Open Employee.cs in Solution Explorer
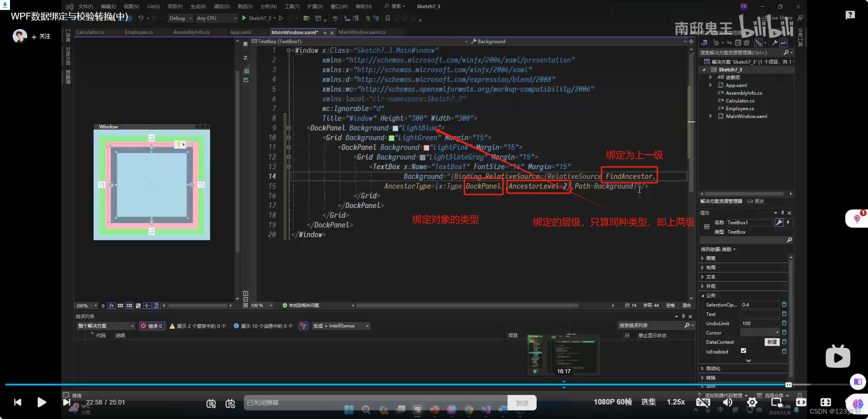The width and height of the screenshot is (868, 419). pos(740,108)
